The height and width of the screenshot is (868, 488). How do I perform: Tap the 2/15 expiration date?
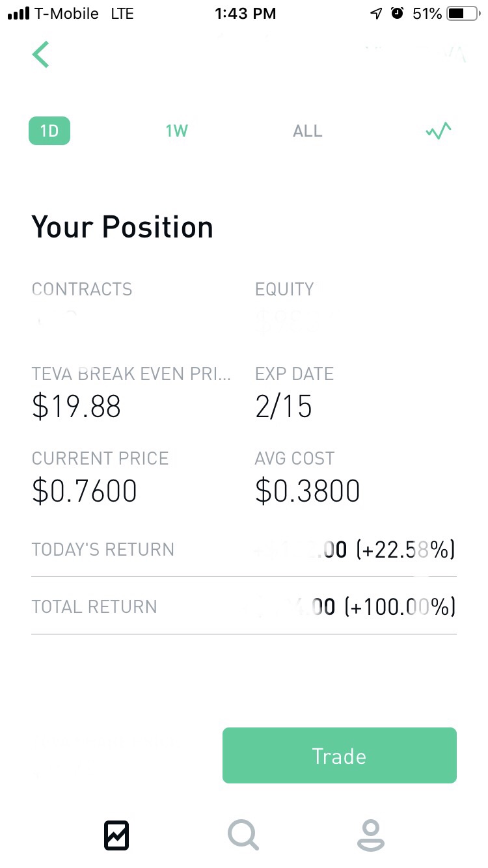coord(284,407)
